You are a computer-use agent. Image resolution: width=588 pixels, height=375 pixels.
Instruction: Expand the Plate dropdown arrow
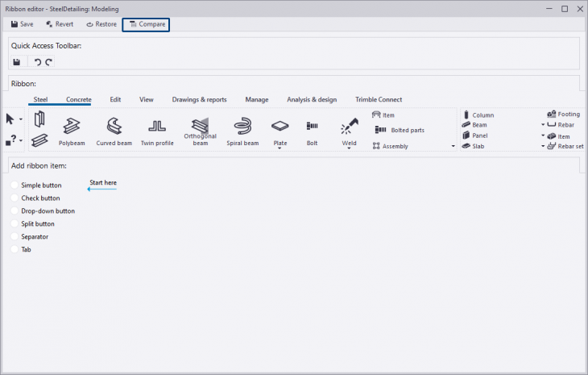click(280, 148)
